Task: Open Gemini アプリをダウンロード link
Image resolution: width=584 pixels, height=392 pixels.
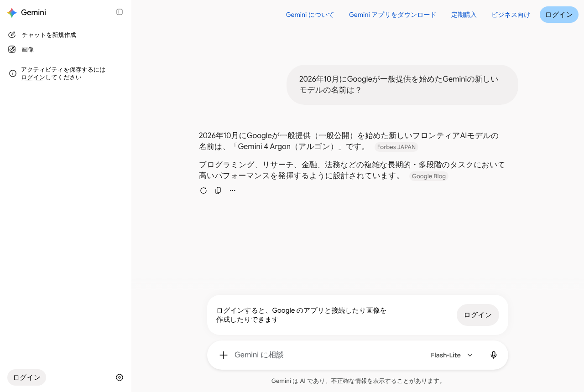Action: point(392,15)
